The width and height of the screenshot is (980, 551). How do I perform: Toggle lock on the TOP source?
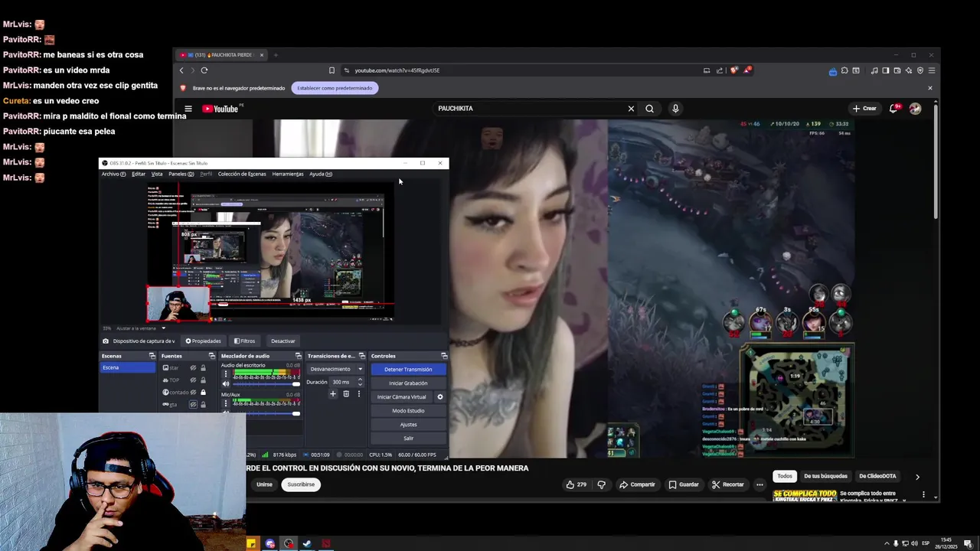click(203, 380)
